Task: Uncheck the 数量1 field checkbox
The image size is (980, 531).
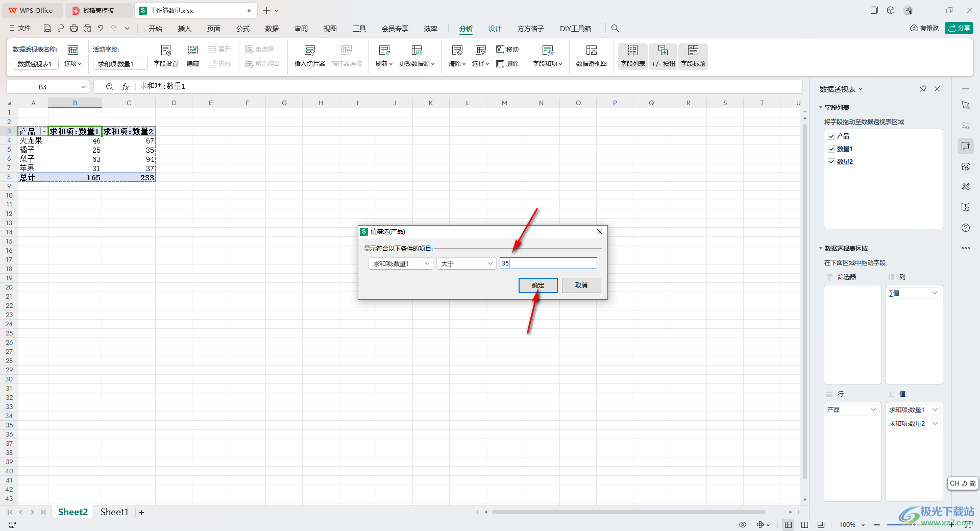Action: [x=831, y=149]
